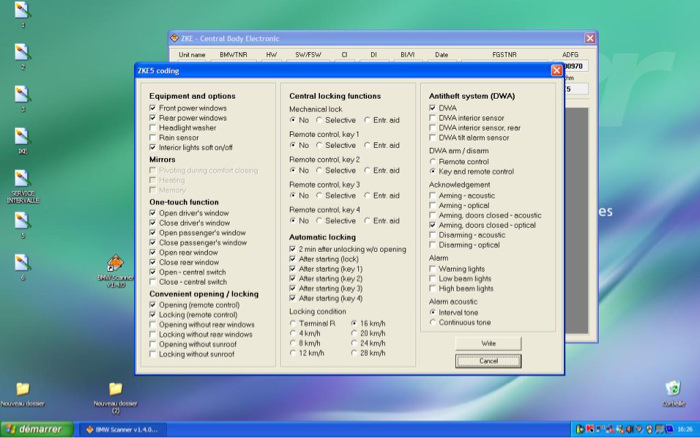Screen dimensions: 700x438
Task: Toggle Opening (remote control) checkbox
Action: point(153,305)
